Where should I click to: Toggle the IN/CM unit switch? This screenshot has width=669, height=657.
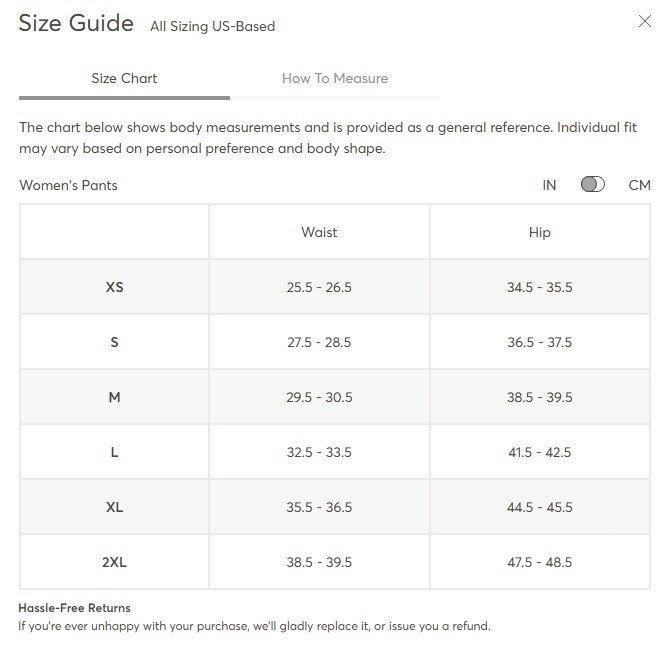click(593, 185)
